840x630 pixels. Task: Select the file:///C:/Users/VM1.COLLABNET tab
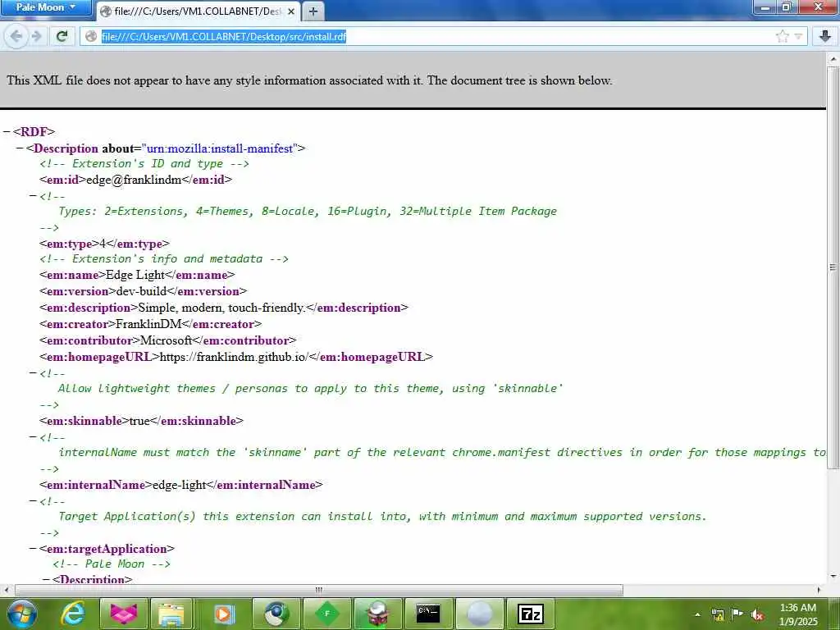[199, 11]
